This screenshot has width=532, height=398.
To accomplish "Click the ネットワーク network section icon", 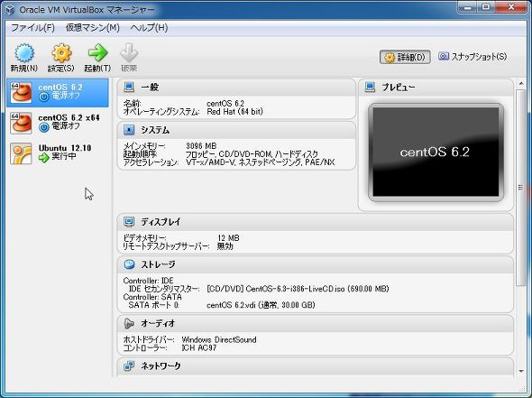I will [129, 366].
